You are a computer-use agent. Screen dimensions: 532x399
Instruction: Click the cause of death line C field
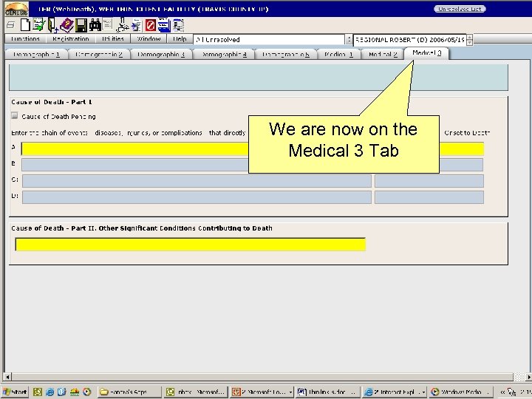[x=197, y=181]
